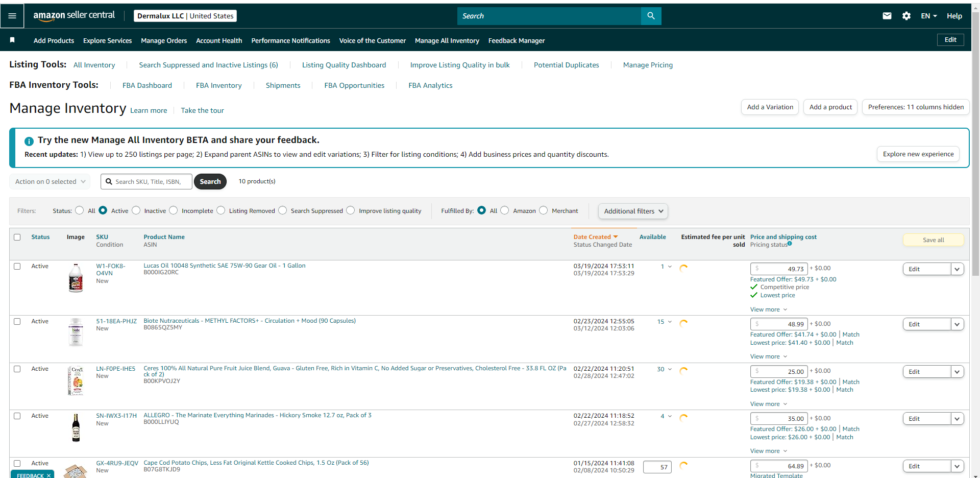
Task: Expand available quantity chevron for ALLEGRO row
Action: (670, 416)
